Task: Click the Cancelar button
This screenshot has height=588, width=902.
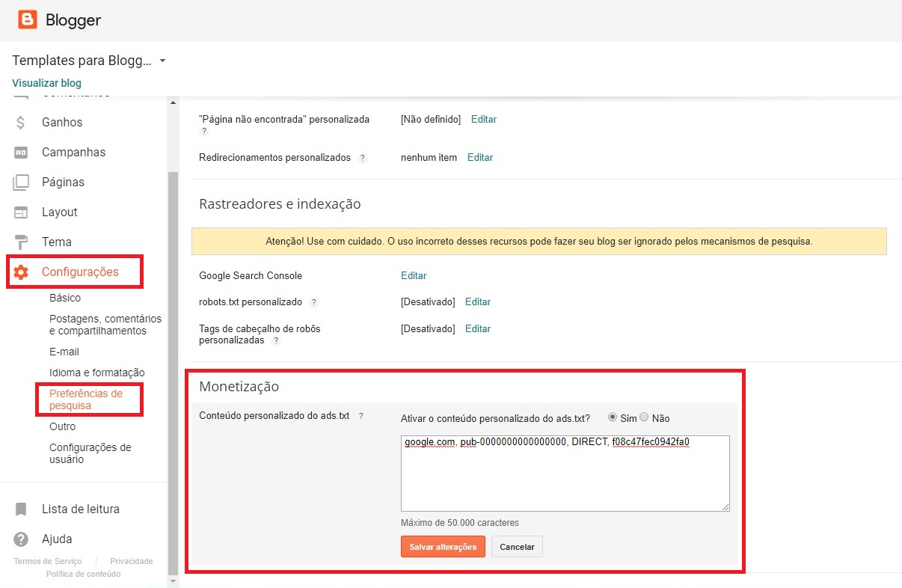Action: pos(517,547)
